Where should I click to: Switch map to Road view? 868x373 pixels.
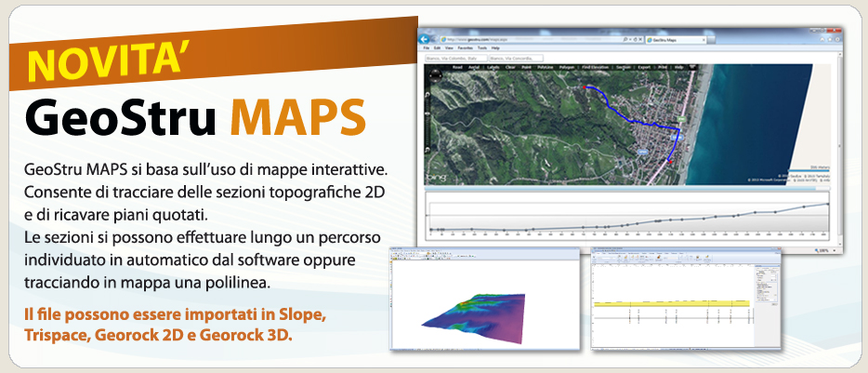click(457, 68)
